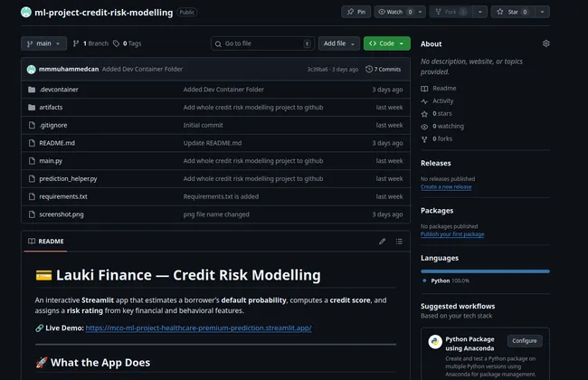Click the file icon beside screenshot.png

click(32, 214)
